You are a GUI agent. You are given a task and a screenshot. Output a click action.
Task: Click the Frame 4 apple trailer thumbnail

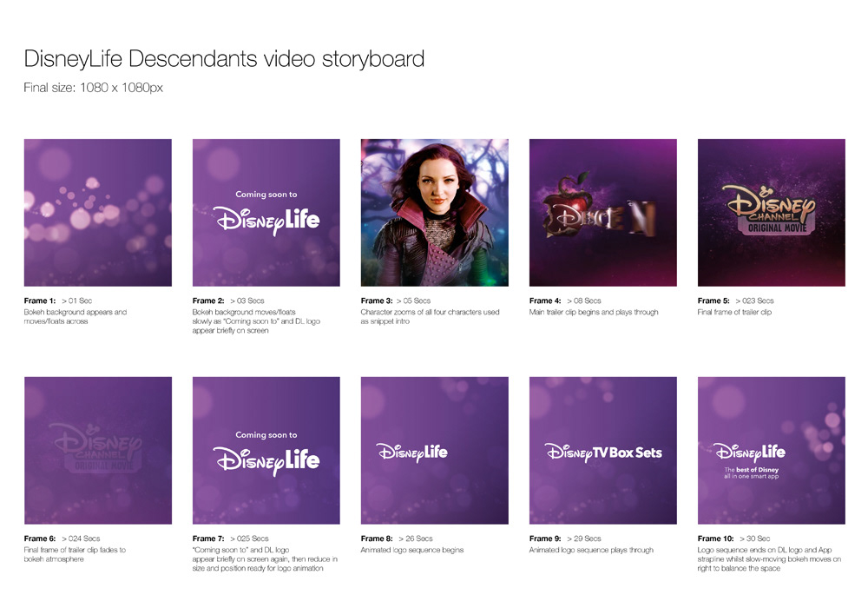click(x=603, y=213)
